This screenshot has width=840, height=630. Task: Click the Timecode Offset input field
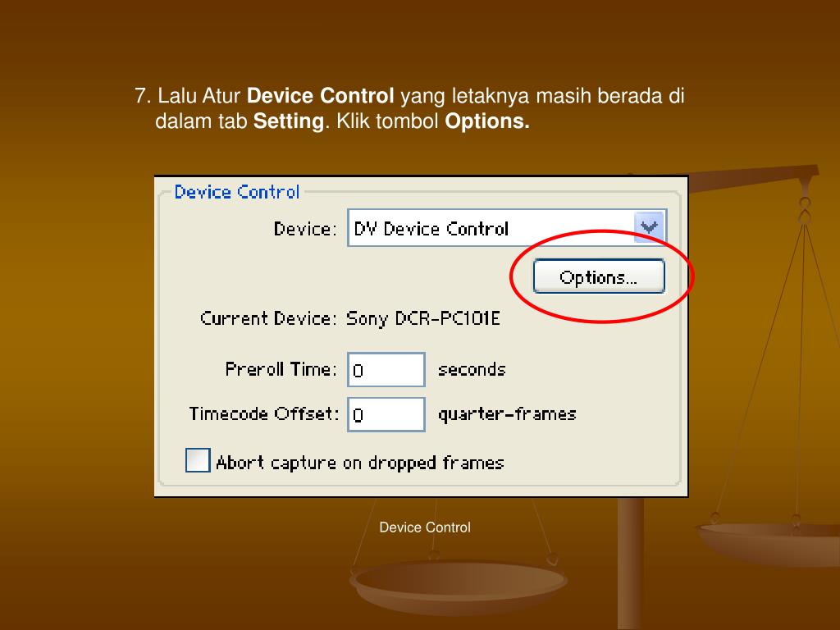[386, 414]
